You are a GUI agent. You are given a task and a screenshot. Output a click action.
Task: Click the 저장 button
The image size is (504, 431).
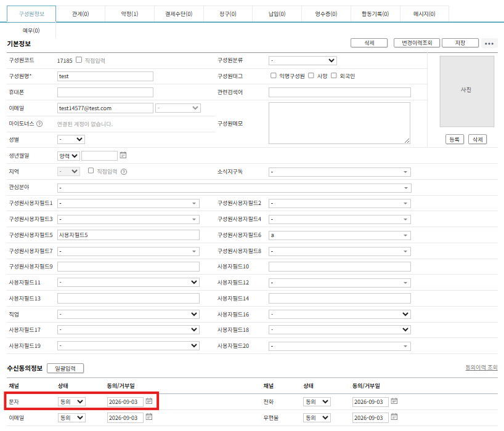click(x=460, y=43)
